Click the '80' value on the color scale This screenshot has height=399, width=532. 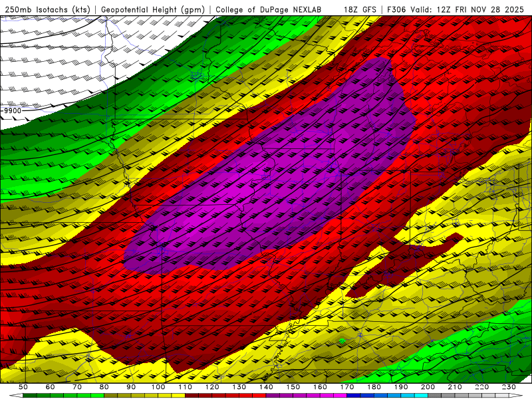coord(104,387)
